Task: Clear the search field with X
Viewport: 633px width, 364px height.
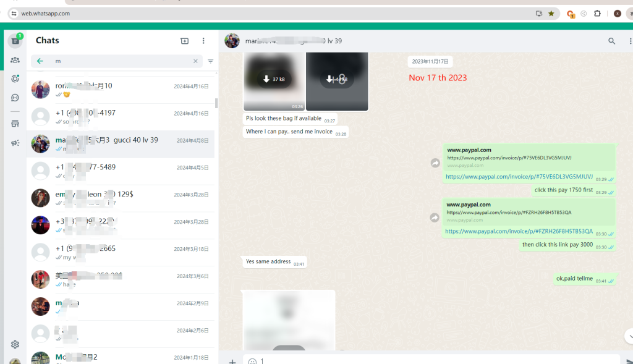Action: 195,61
